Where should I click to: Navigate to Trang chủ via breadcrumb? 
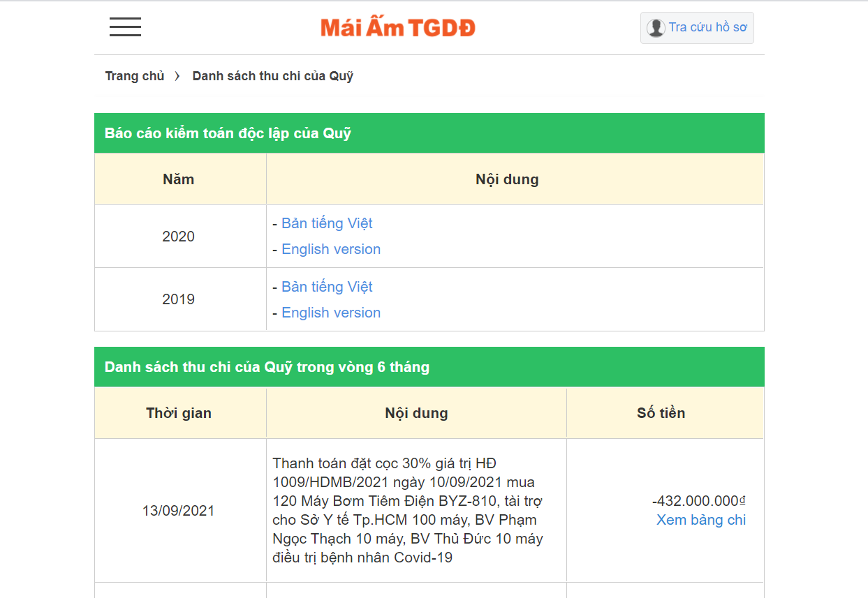[134, 75]
